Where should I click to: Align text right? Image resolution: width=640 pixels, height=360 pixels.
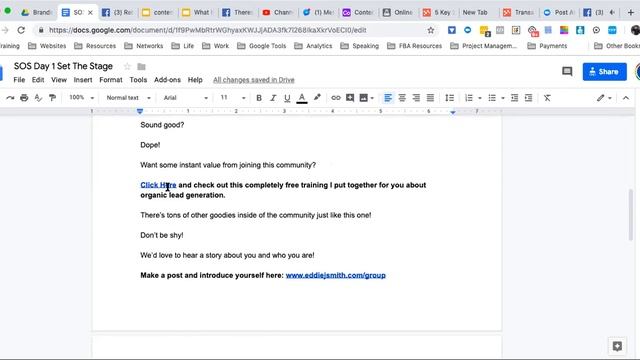coord(416,98)
